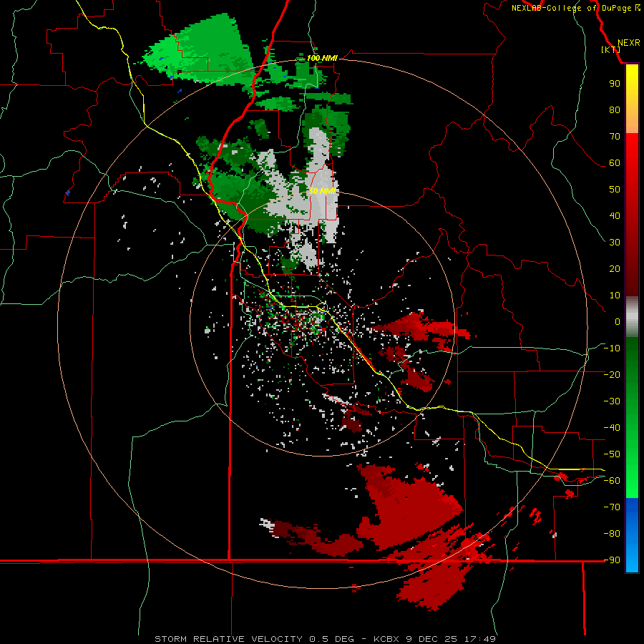
Task: Click the "70" scale value on legend
Action: click(x=615, y=137)
